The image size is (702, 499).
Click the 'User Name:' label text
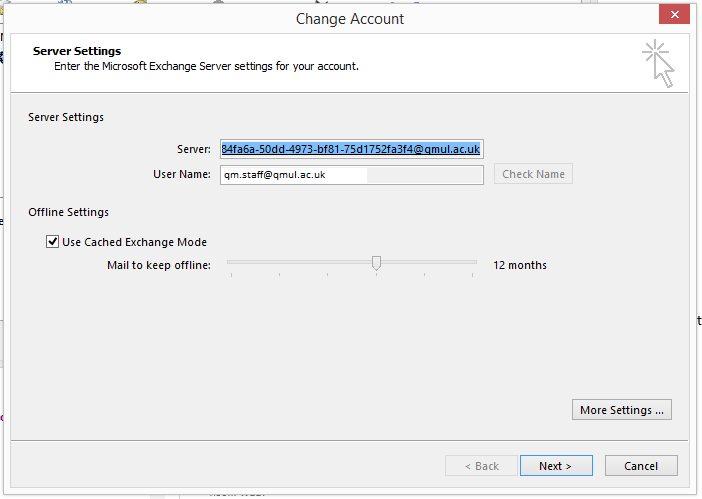(x=182, y=174)
